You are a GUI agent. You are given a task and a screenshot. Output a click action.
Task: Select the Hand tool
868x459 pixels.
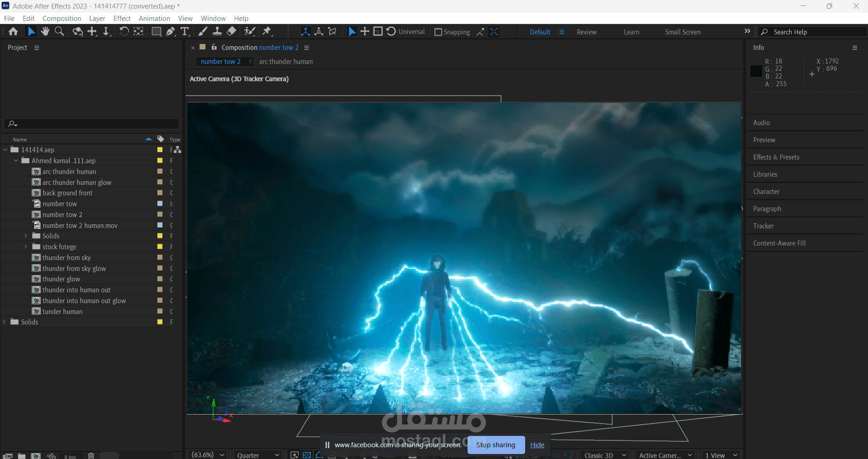(x=45, y=31)
